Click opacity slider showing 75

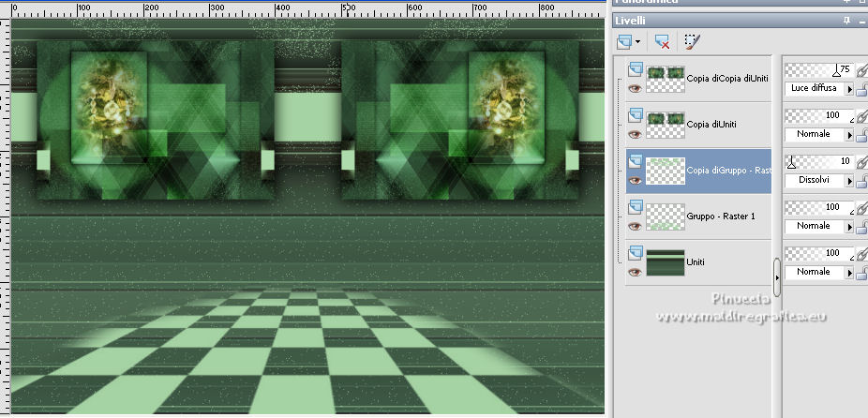[819, 69]
